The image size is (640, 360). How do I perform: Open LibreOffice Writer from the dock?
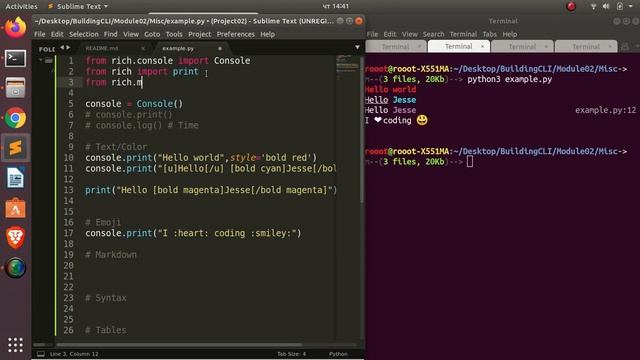[16, 178]
